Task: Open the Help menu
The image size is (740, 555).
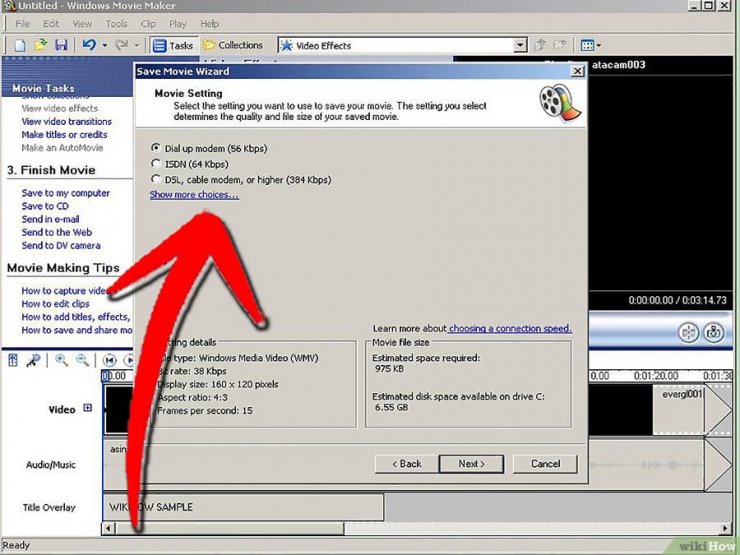Action: pyautogui.click(x=209, y=24)
